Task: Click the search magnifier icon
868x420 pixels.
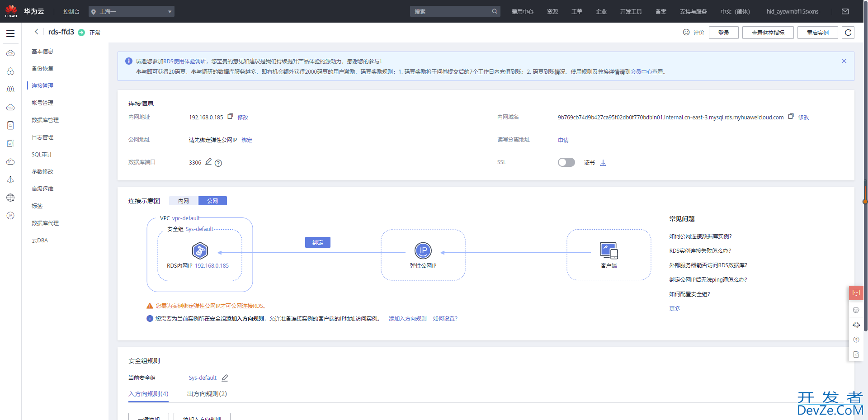Action: point(495,11)
